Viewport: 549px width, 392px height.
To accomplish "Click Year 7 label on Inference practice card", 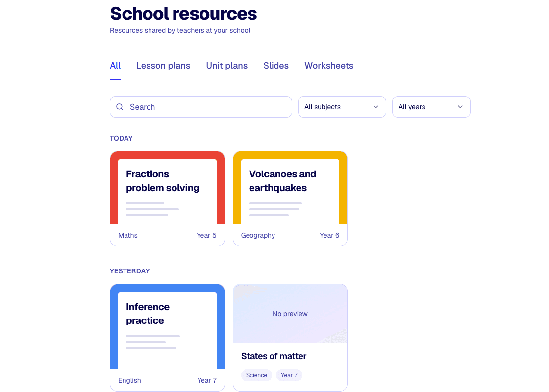I will coord(206,380).
